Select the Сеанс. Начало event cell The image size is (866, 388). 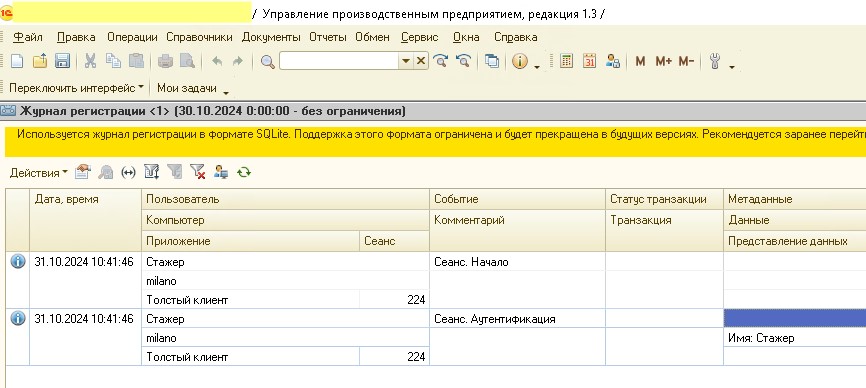coord(518,262)
